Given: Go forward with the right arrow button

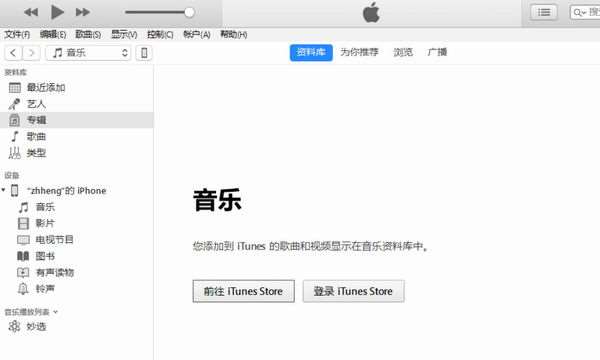Looking at the screenshot, I should (x=31, y=53).
